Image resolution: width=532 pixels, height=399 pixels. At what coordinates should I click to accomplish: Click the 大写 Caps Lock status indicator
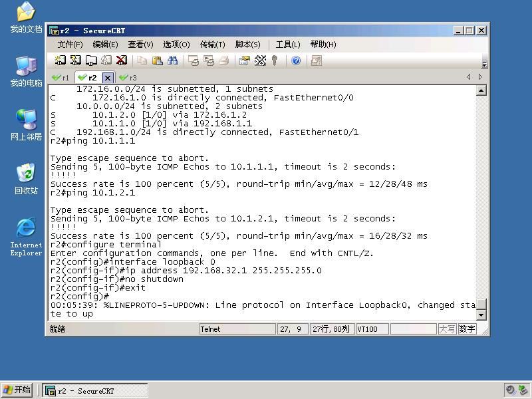[446, 329]
